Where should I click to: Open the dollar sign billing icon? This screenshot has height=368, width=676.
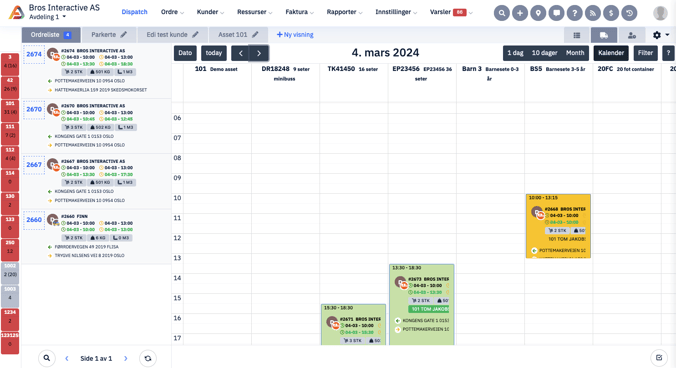[611, 13]
